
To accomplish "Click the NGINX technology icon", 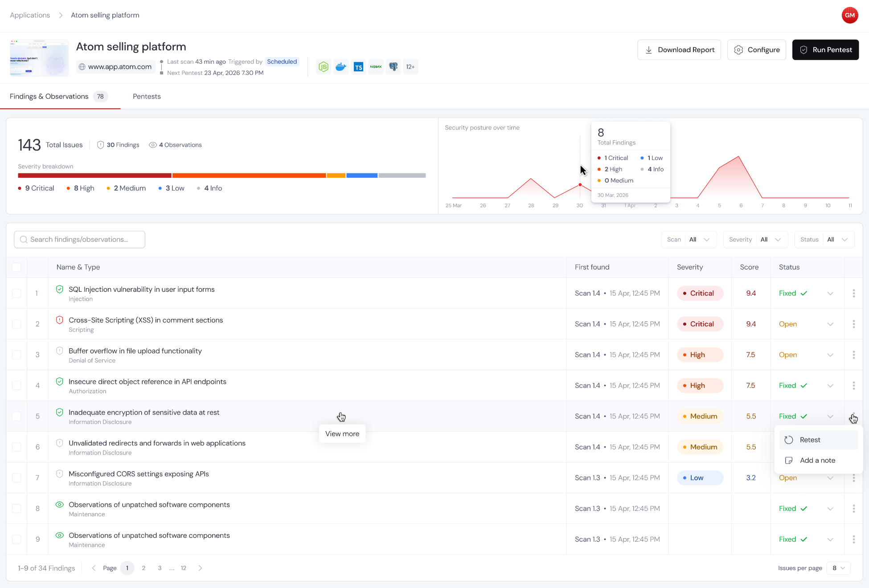I will (x=376, y=67).
